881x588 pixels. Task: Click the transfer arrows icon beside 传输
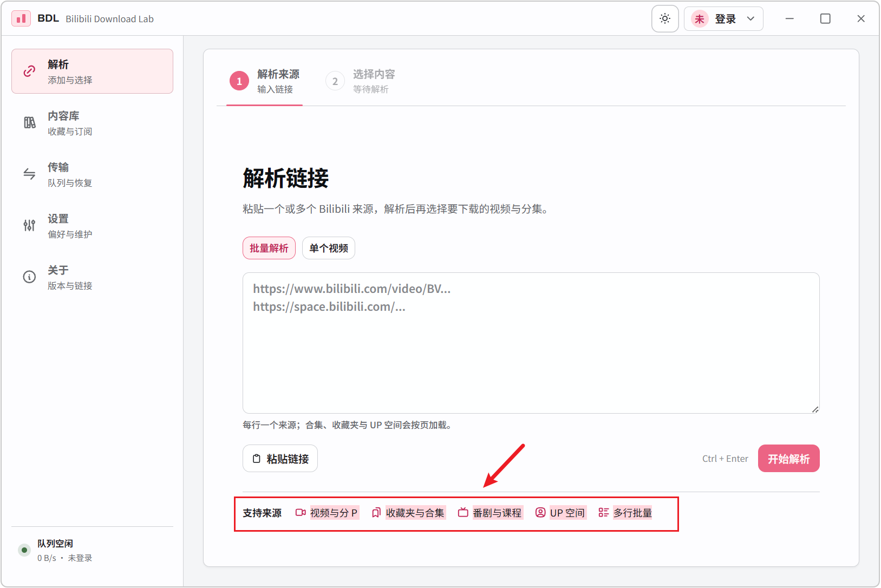(x=29, y=174)
